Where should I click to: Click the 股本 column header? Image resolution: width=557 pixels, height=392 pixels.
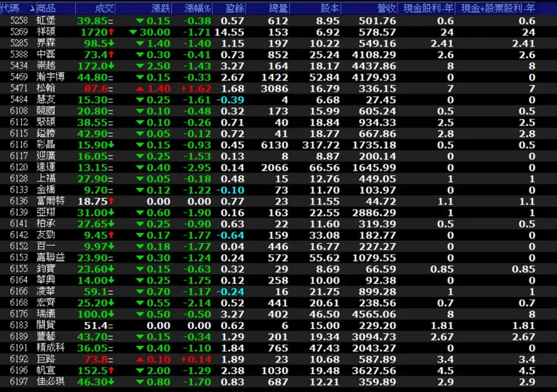tap(330, 8)
